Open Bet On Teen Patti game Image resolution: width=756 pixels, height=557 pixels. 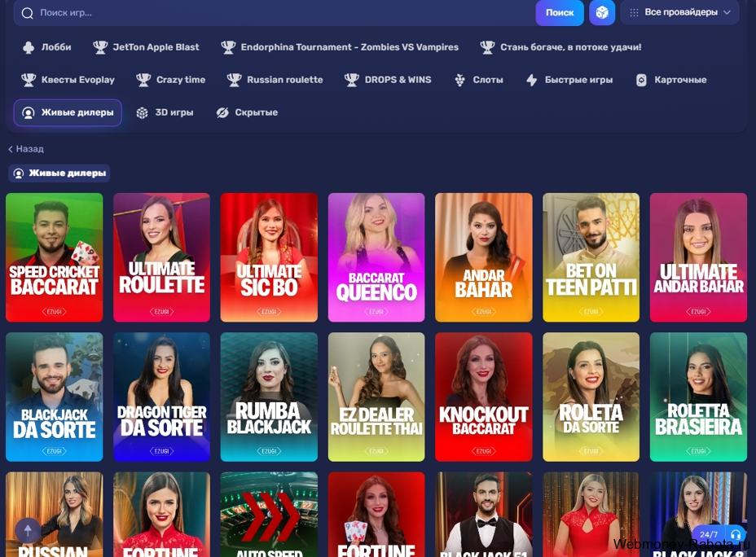591,257
